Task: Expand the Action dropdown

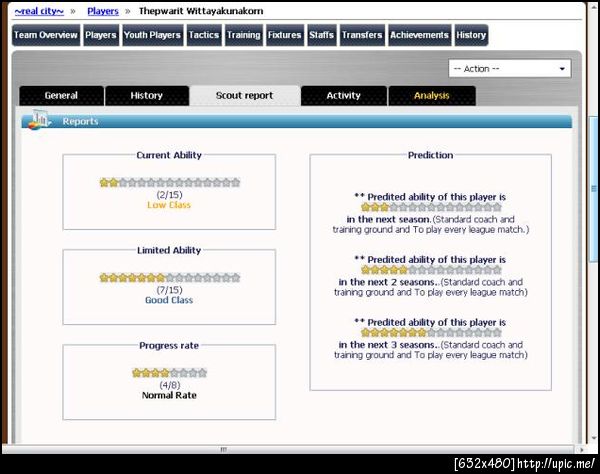Action: click(x=510, y=69)
